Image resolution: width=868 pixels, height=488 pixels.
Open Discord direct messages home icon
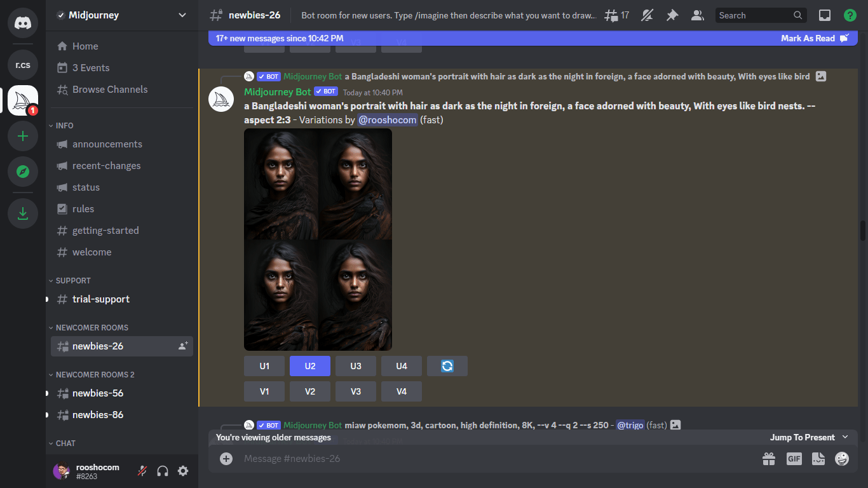23,23
